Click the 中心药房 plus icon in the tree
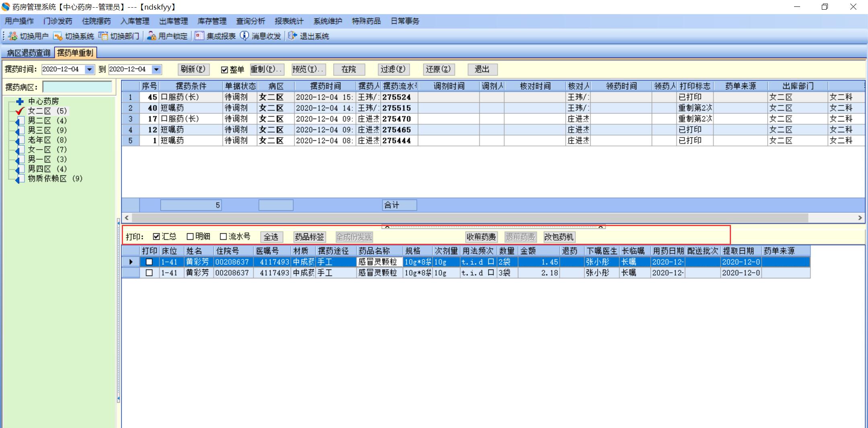The width and height of the screenshot is (868, 428). point(20,101)
